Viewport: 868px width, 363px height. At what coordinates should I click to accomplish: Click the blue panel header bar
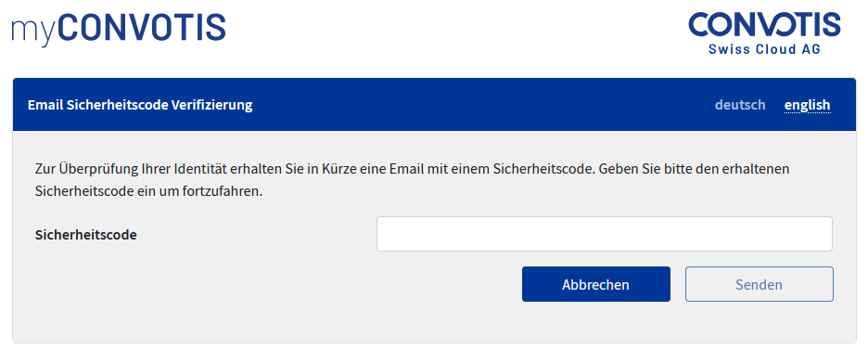coord(434,104)
